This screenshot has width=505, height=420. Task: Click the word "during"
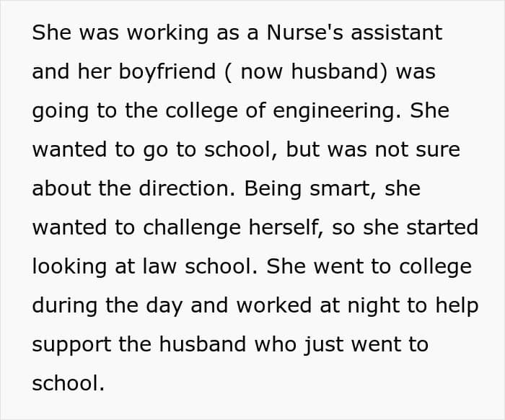[65, 305]
